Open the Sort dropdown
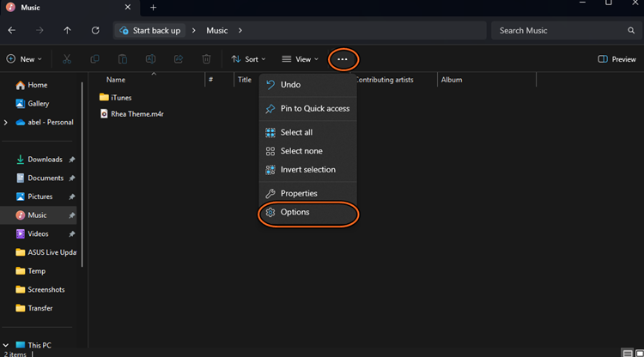 click(248, 59)
